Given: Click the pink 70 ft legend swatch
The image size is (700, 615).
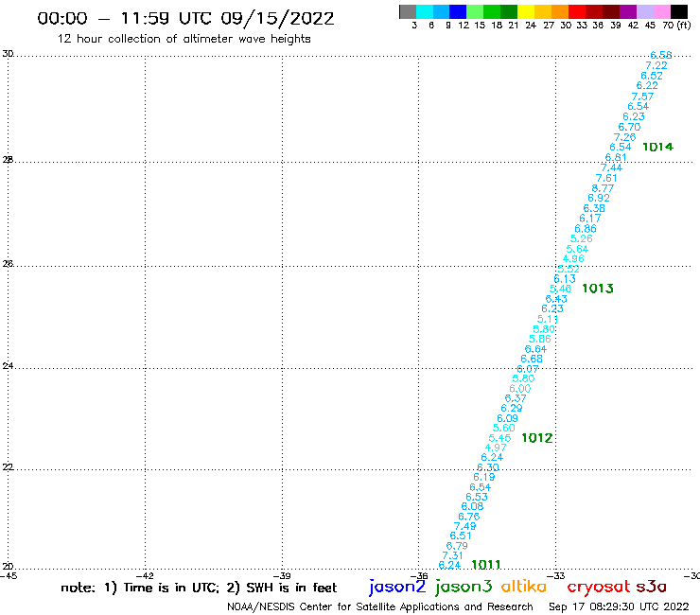Looking at the screenshot, I should pyautogui.click(x=661, y=11).
